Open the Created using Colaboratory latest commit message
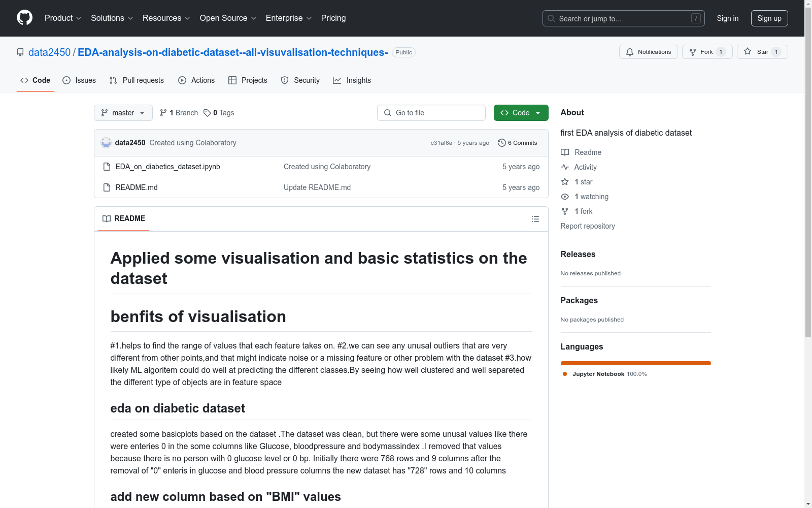 (x=193, y=143)
